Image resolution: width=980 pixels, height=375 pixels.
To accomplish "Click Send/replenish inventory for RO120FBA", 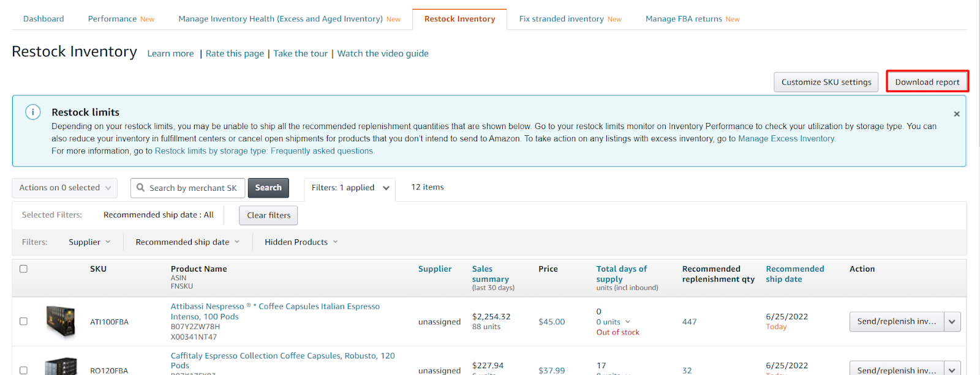I will point(897,368).
